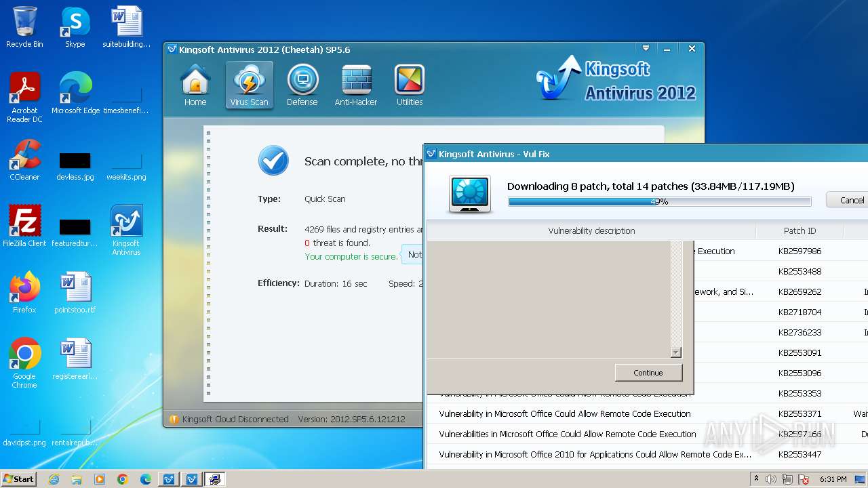
Task: Select rentalrepub file on desktop
Action: pos(75,432)
